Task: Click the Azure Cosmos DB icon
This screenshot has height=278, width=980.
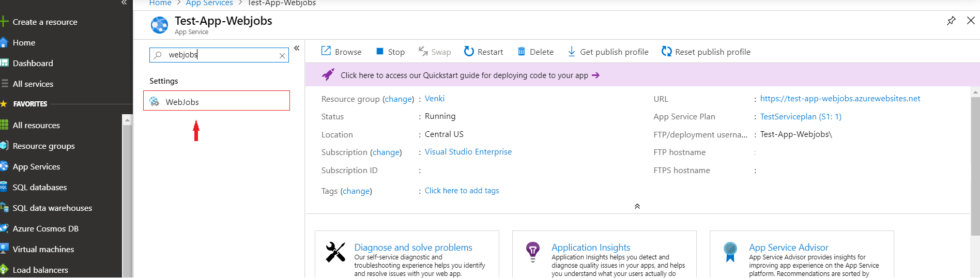Action: (x=4, y=228)
